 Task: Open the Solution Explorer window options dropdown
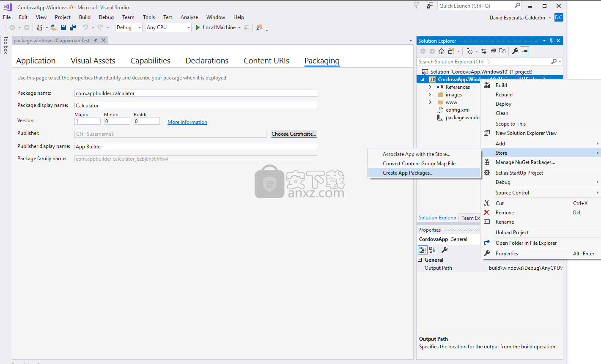(x=544, y=41)
